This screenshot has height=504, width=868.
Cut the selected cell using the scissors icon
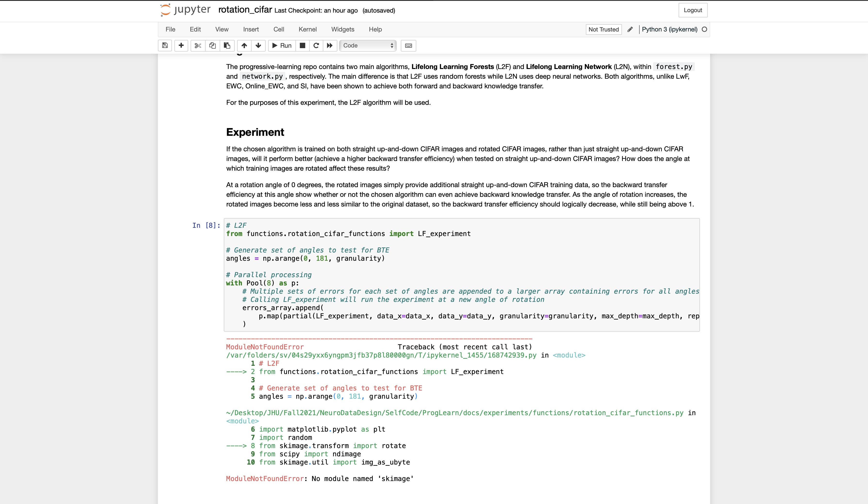(x=198, y=46)
